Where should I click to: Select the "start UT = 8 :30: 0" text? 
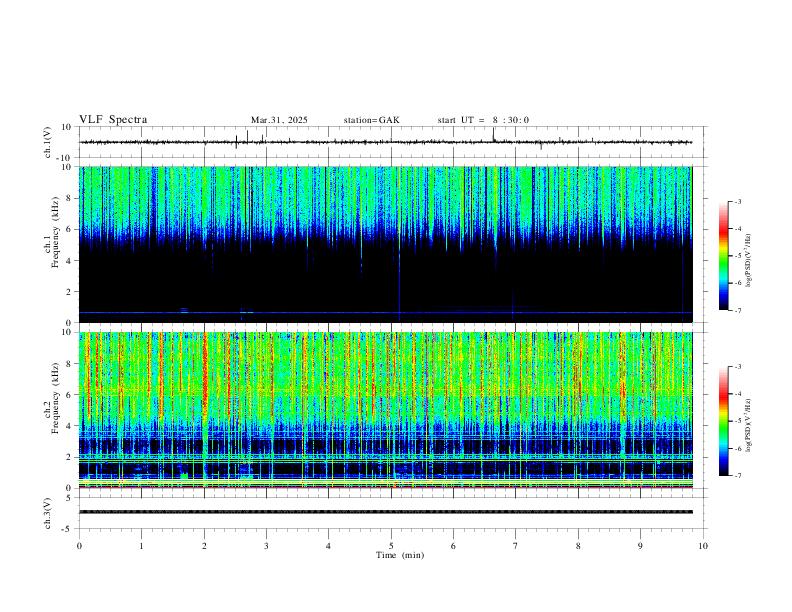(483, 120)
